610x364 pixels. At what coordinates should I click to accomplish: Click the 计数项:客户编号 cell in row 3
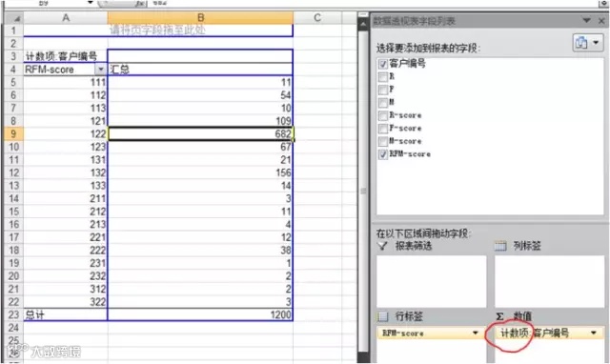pyautogui.click(x=66, y=56)
